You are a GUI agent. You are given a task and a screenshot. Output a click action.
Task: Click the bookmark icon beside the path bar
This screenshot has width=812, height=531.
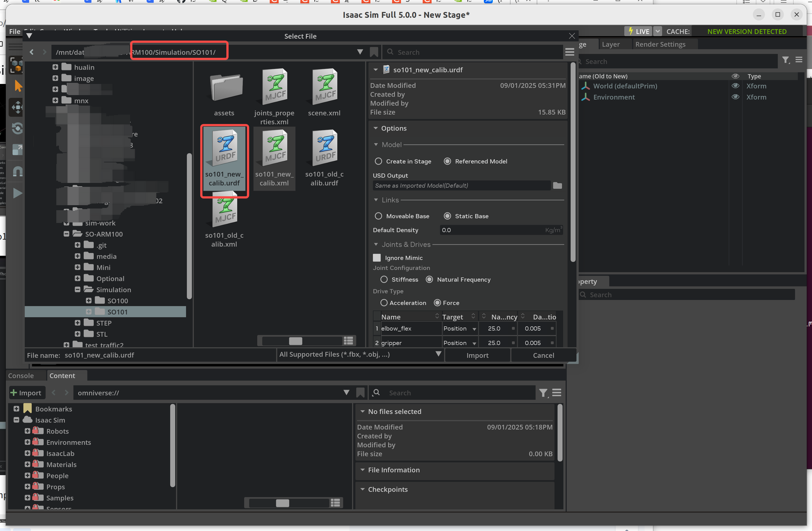(x=374, y=52)
